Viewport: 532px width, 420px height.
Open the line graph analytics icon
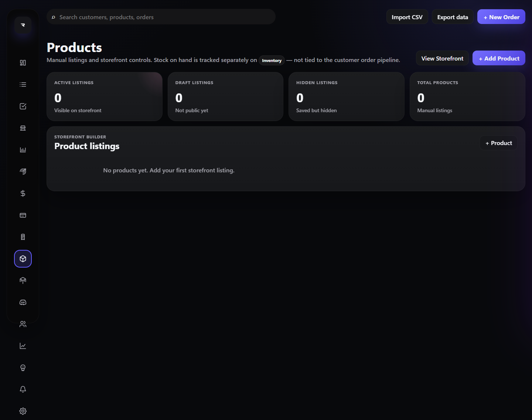[23, 346]
